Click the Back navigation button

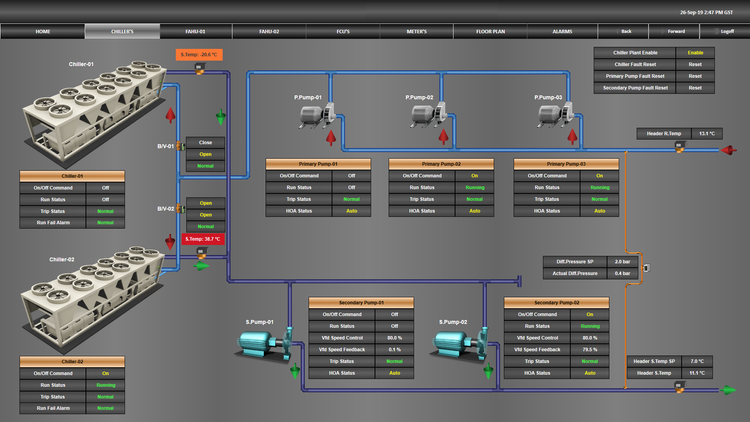pyautogui.click(x=623, y=31)
